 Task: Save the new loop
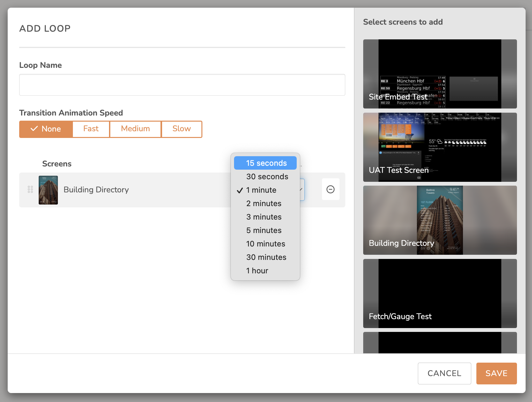pos(496,373)
